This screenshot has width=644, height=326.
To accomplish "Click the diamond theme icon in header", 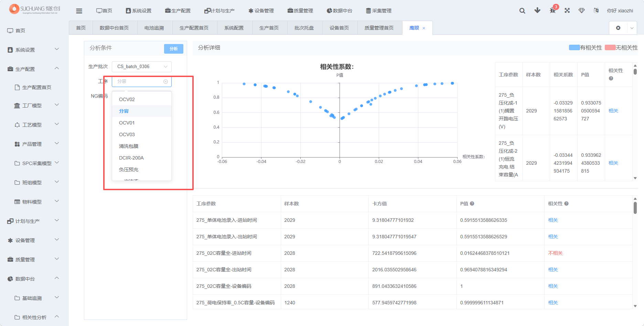I will tap(582, 11).
